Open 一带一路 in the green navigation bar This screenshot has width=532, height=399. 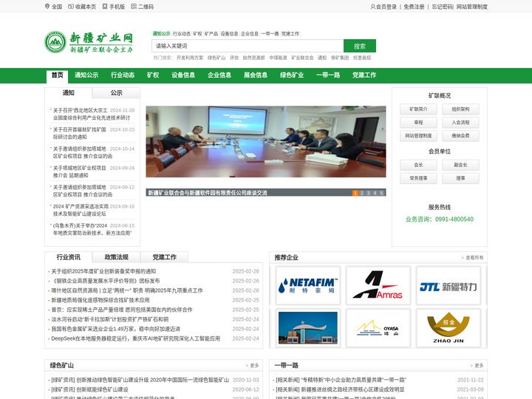point(328,75)
